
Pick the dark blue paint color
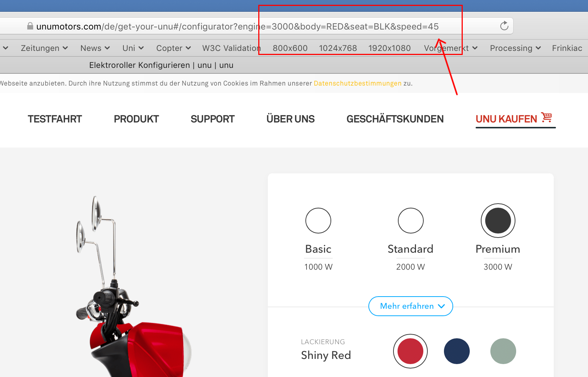tap(456, 351)
